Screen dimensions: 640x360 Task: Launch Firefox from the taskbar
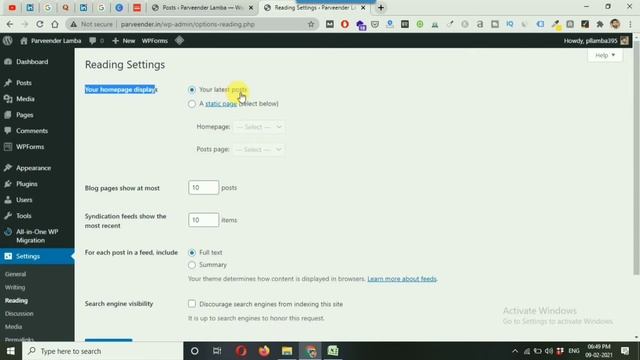point(264,351)
